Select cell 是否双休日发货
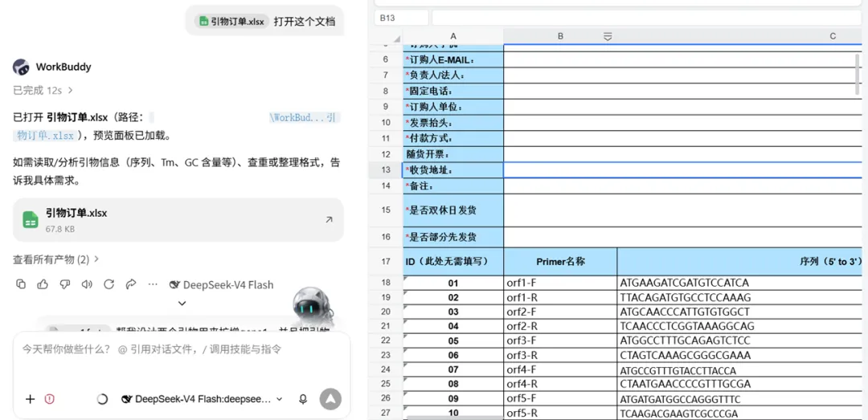The image size is (868, 420). 453,210
